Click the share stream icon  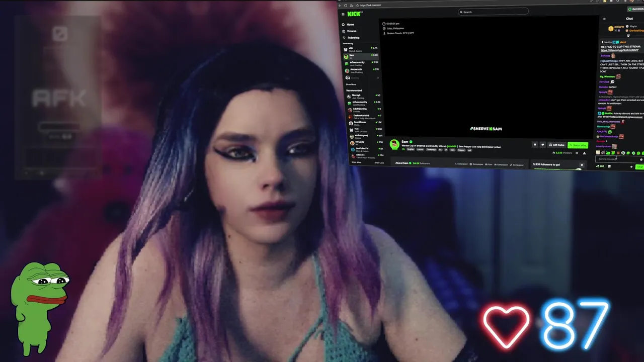point(577,153)
